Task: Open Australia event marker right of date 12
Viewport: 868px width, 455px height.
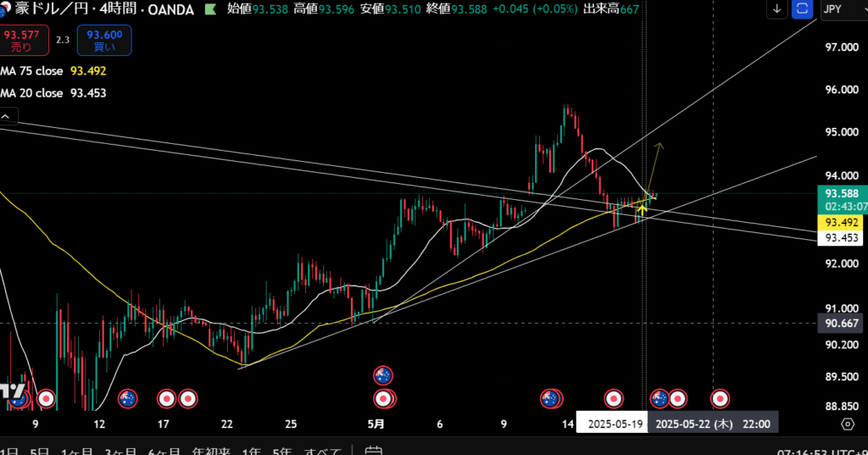Action: [x=128, y=398]
